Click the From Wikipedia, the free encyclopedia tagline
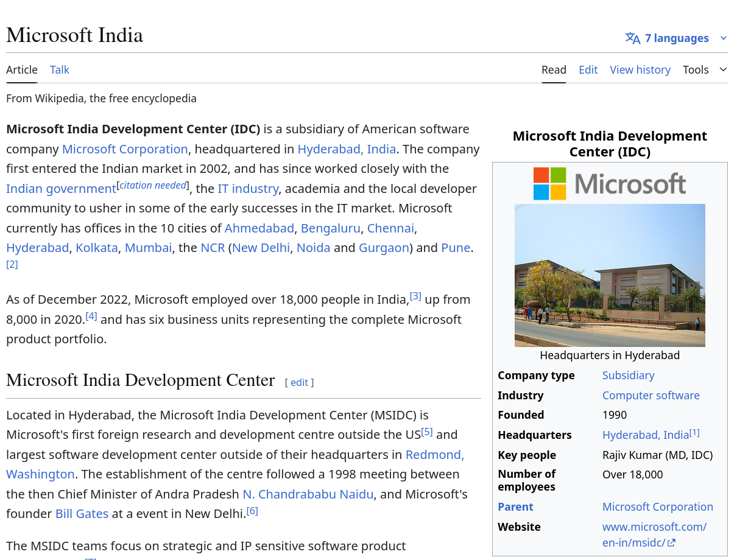This screenshot has width=737, height=560. coord(101,98)
